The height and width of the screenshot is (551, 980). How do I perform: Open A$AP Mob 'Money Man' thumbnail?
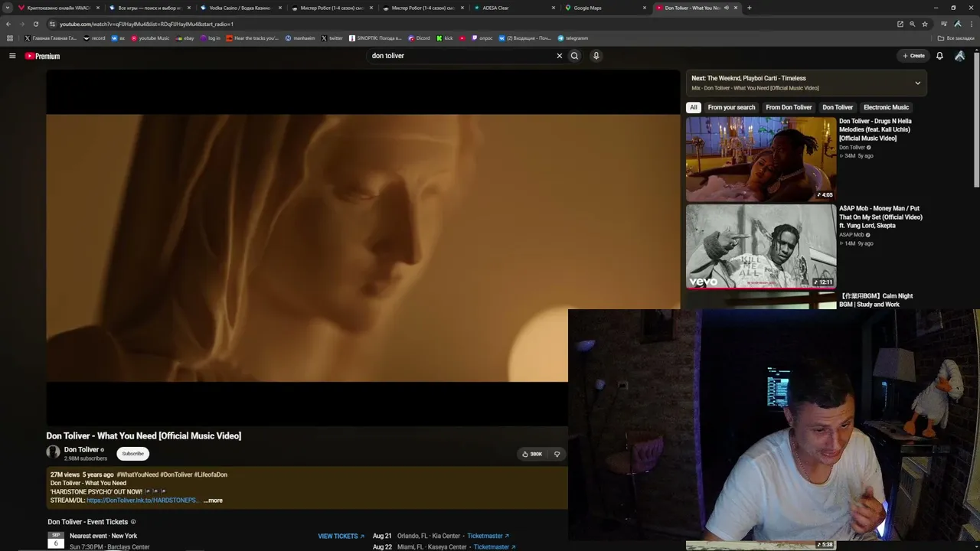click(x=761, y=246)
